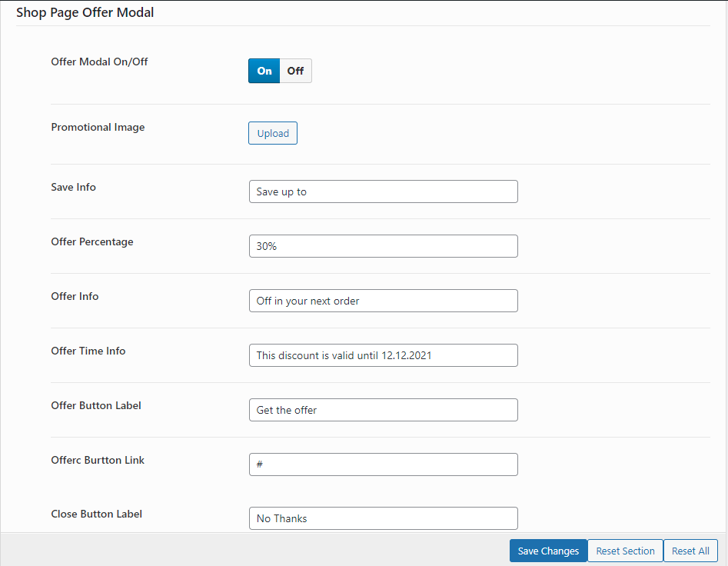Click into the Offer Percentage input box
Image resolution: width=728 pixels, height=566 pixels.
coord(383,246)
